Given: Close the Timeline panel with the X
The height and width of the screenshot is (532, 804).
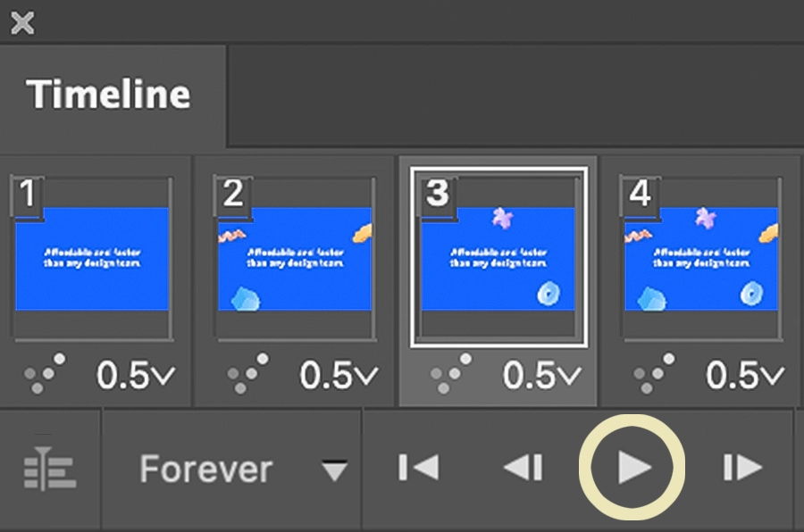Looking at the screenshot, I should (x=21, y=23).
